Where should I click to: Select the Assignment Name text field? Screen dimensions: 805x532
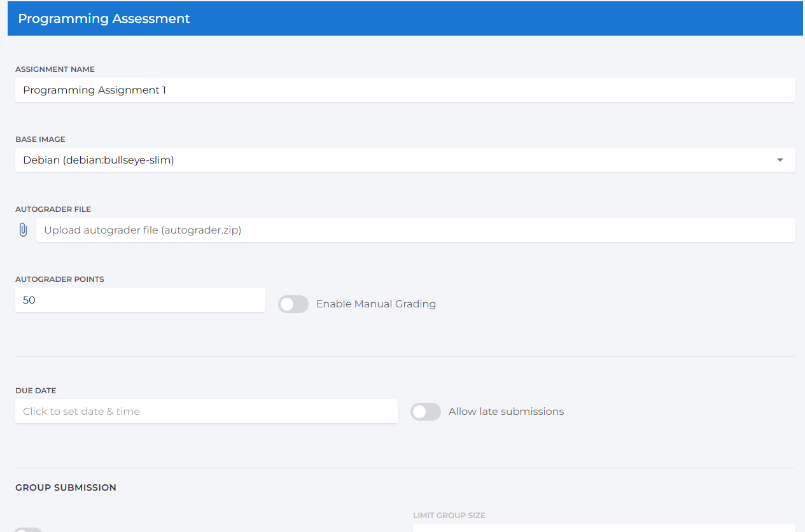coord(405,90)
